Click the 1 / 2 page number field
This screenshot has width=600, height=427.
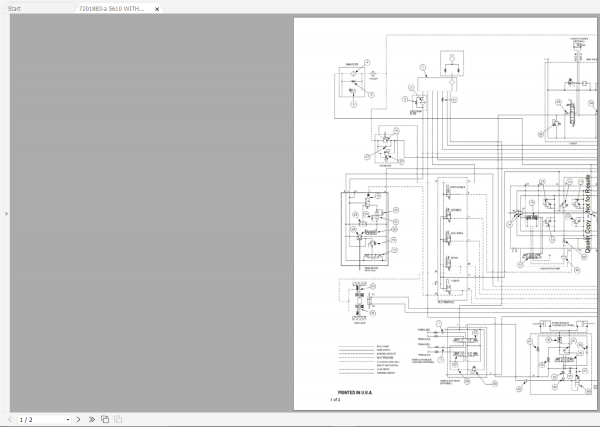pos(41,419)
